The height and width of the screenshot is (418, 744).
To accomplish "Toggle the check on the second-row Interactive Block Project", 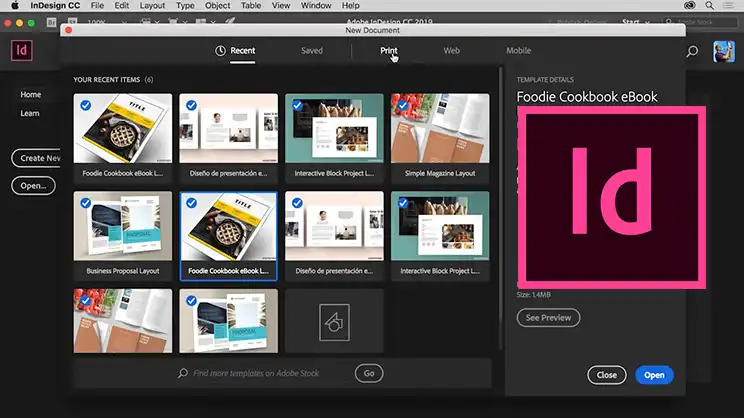I will coord(403,203).
